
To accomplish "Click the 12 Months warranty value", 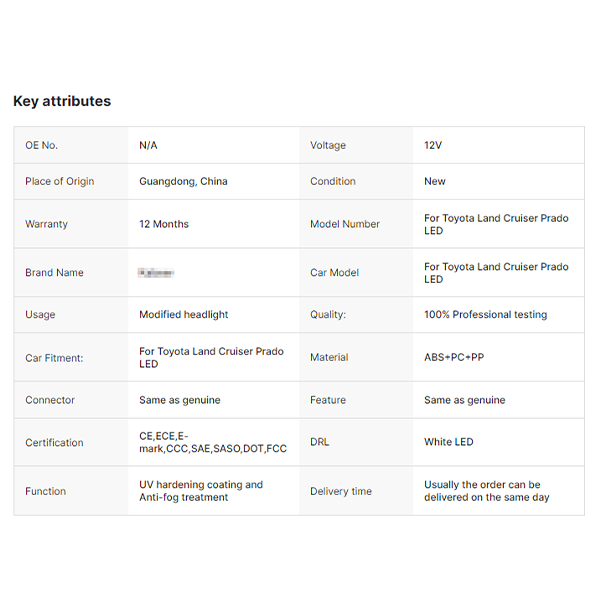I will pos(164,224).
